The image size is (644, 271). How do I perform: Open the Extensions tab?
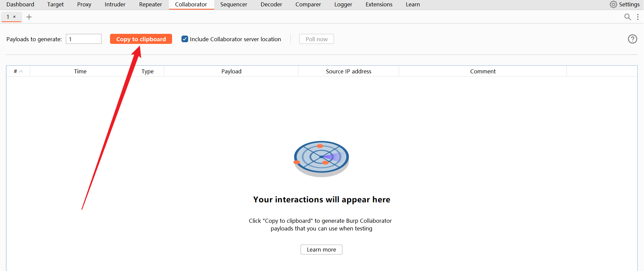(379, 4)
